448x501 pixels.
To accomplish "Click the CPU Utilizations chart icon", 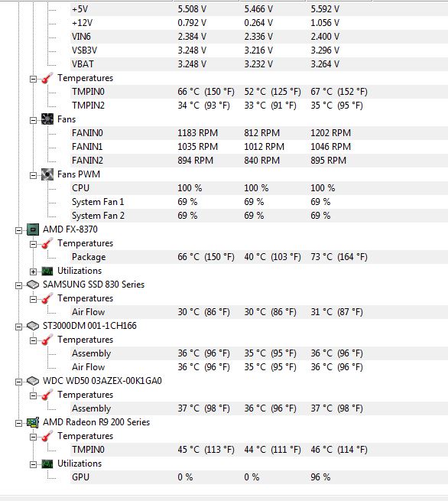I will 47,271.
